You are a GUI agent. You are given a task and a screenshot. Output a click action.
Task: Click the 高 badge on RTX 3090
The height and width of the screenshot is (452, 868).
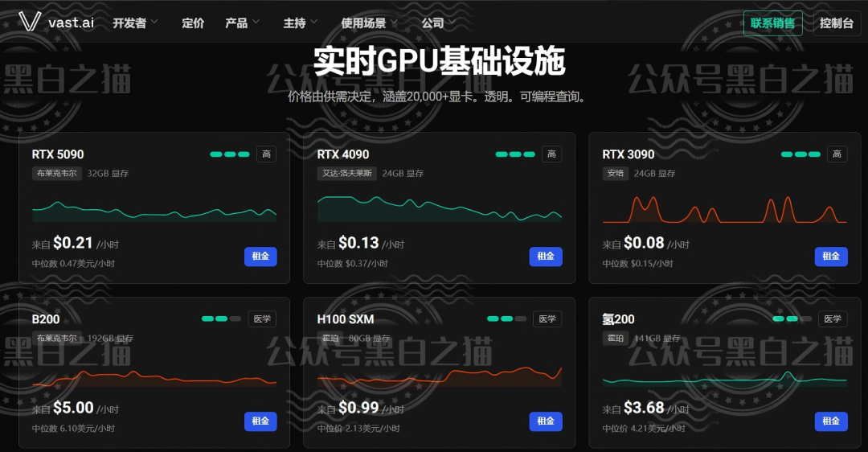pyautogui.click(x=837, y=154)
